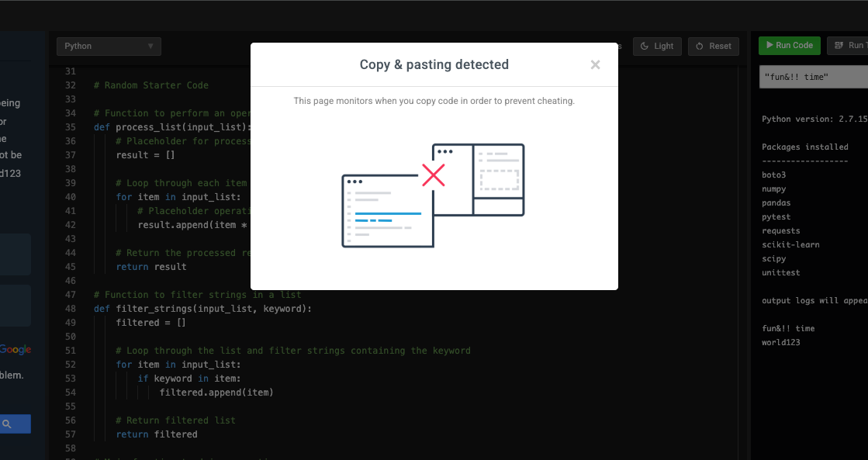Viewport: 868px width, 460px height.
Task: Place cursor on def process_list line
Action: click(171, 127)
